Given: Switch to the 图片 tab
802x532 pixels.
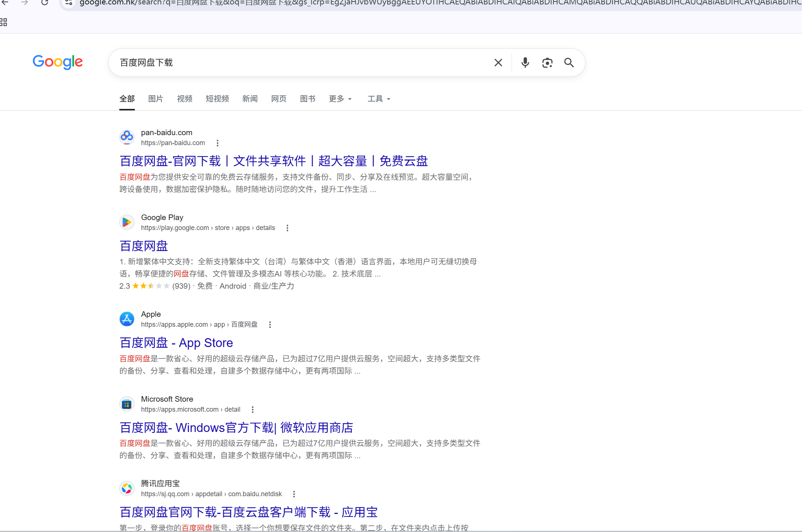Looking at the screenshot, I should tap(156, 99).
